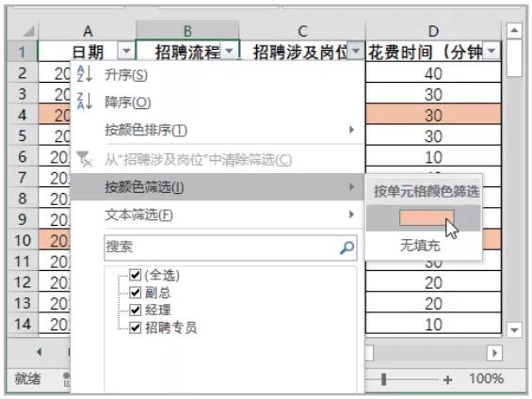Click 从"招聘涉及岗位"中清除筛选 item

[218, 159]
